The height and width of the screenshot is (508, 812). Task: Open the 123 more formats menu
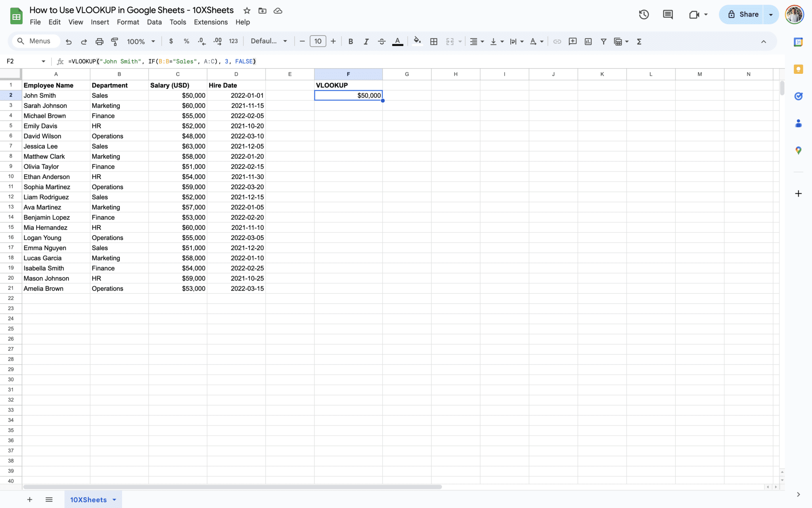coord(233,41)
